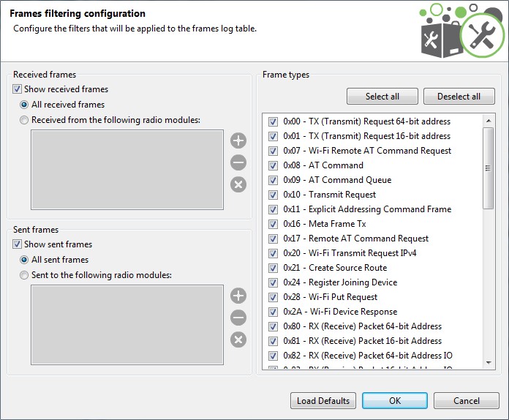Click inside the received radio modules list box
Image resolution: width=509 pixels, height=420 pixels.
tap(127, 170)
